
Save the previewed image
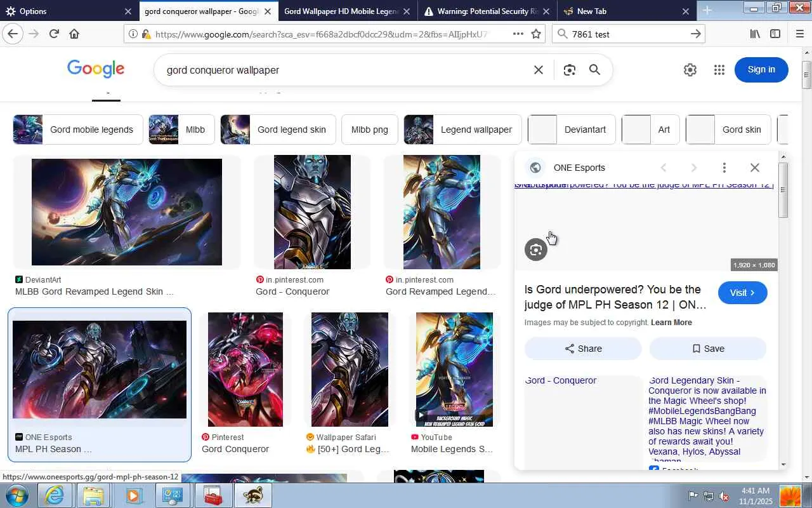pos(708,349)
